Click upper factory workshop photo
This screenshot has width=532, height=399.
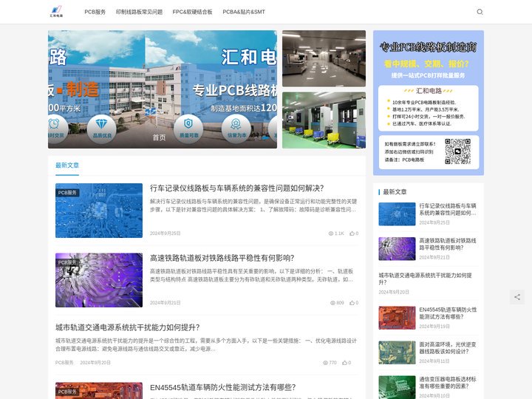324,58
